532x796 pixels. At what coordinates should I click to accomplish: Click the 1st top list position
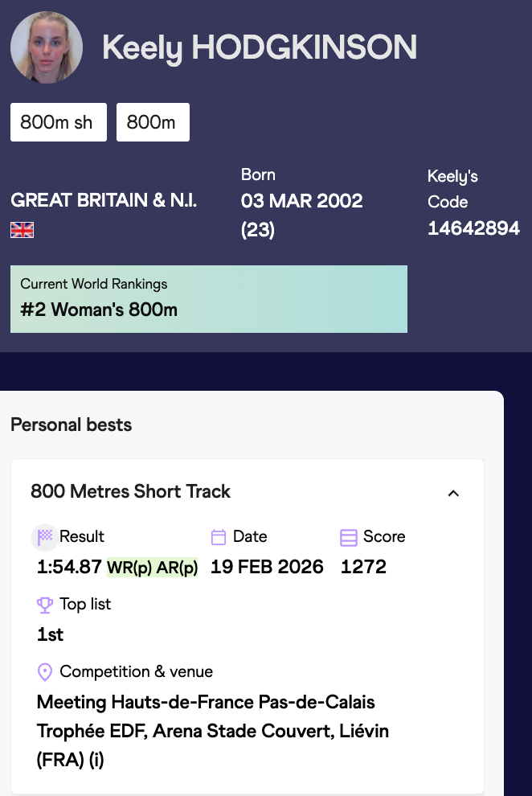[x=51, y=635]
